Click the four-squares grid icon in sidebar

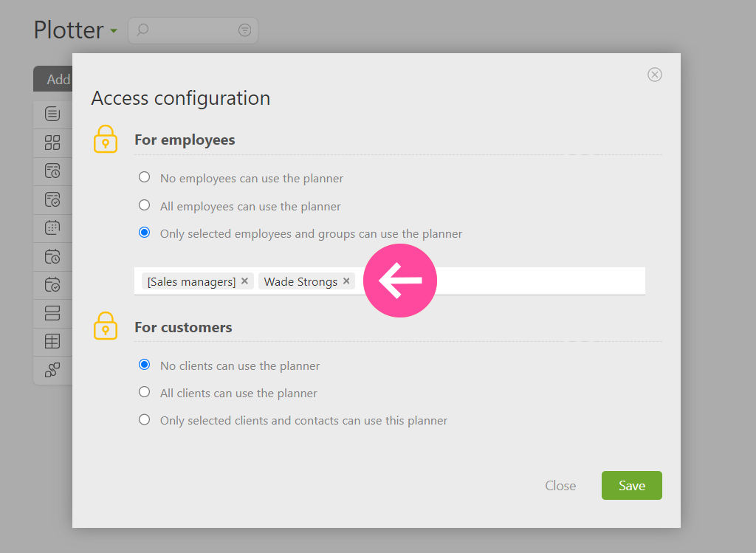click(x=52, y=142)
